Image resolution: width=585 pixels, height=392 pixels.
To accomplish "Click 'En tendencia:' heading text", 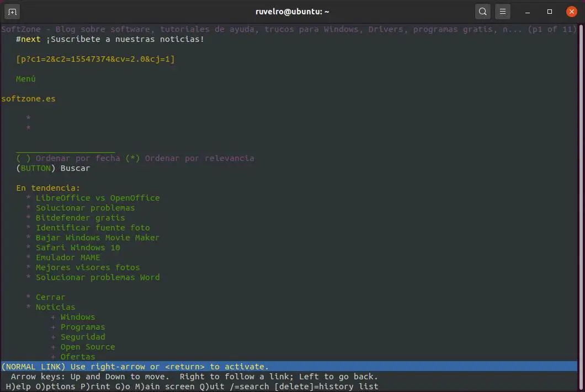I will tap(48, 188).
